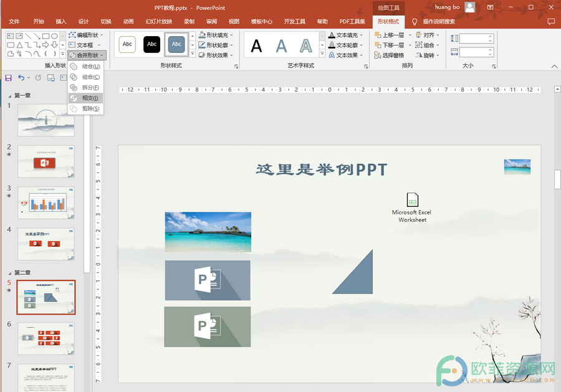Switch to the Design (设计) tab
Image resolution: width=561 pixels, height=392 pixels.
84,21
